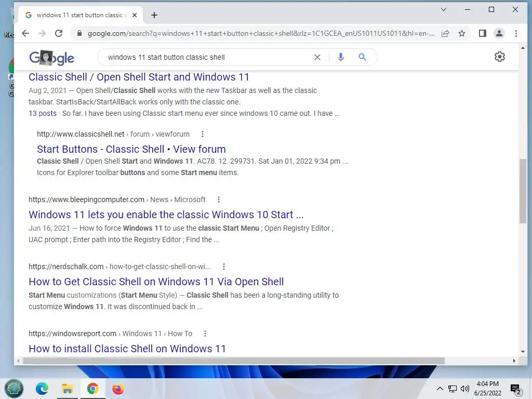Image resolution: width=532 pixels, height=399 pixels.
Task: Show hidden system tray icons
Action: coord(440,389)
